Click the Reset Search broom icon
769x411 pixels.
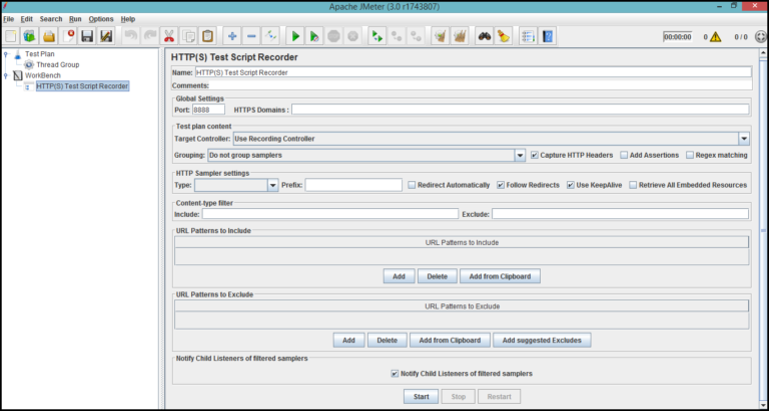click(503, 36)
